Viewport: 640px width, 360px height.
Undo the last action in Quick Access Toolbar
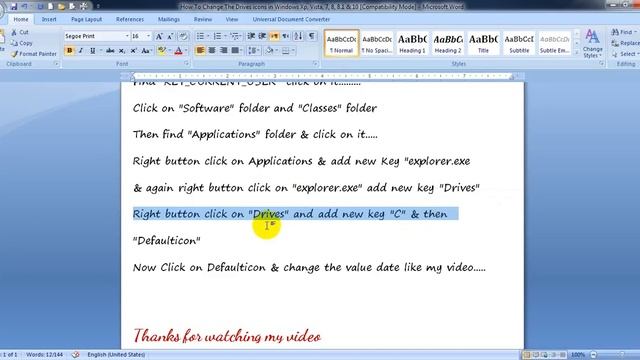point(24,7)
